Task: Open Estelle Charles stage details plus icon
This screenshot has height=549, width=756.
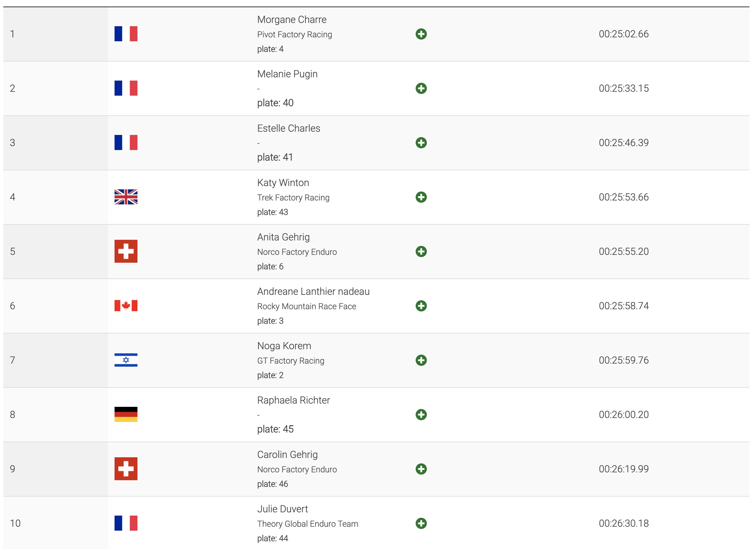Action: point(421,143)
